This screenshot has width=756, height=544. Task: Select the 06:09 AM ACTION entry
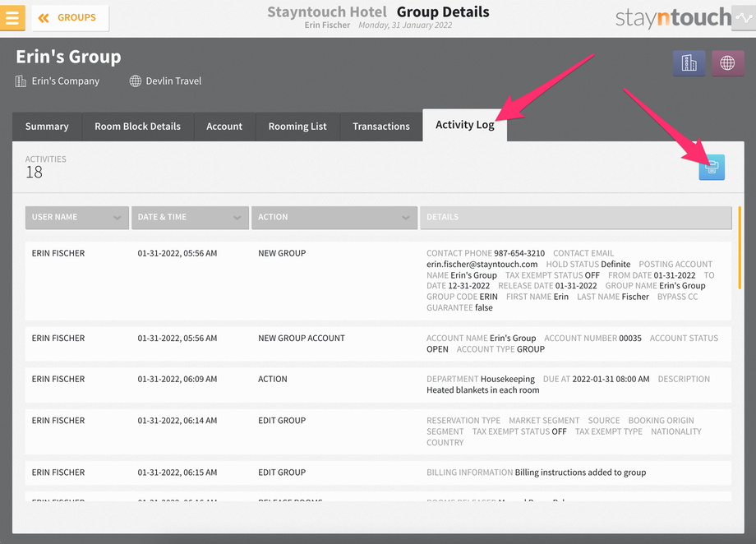pyautogui.click(x=378, y=385)
